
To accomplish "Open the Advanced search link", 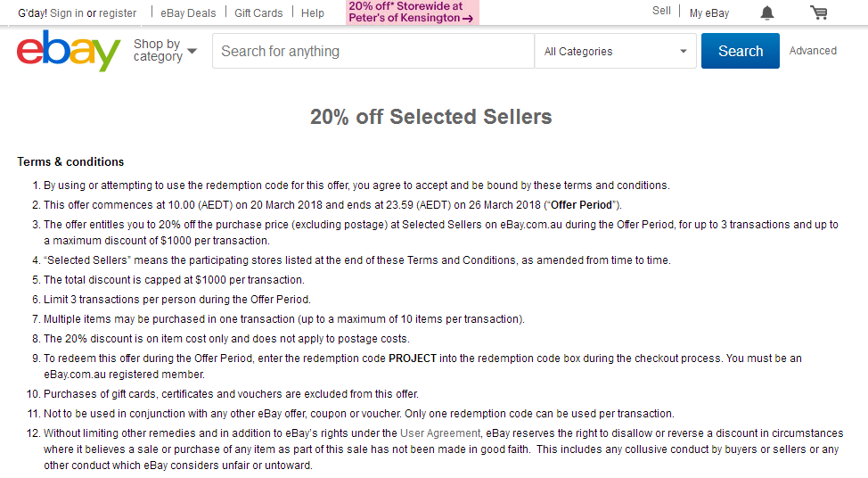I will (x=813, y=51).
